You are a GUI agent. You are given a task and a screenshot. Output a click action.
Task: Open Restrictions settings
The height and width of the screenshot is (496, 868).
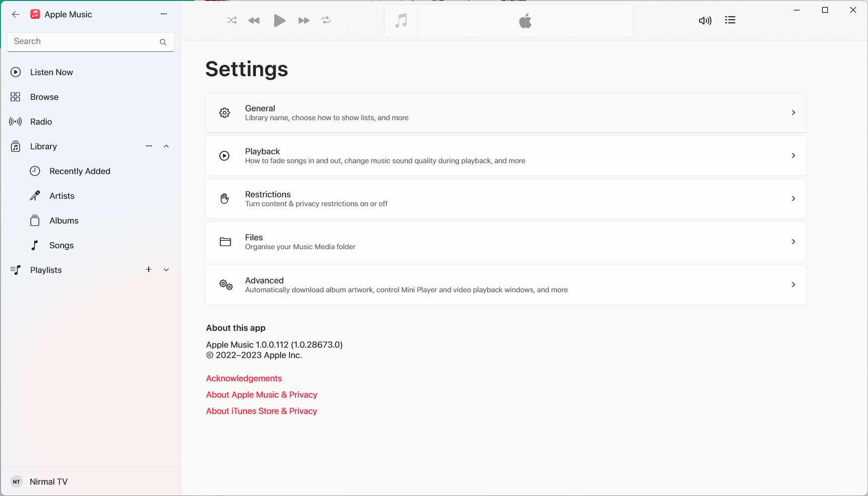[505, 199]
